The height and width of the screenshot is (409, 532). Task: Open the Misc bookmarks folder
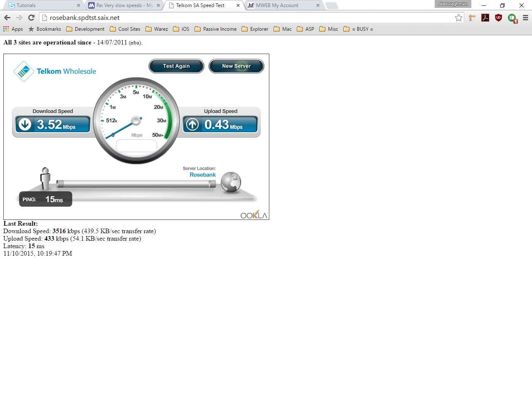coord(329,29)
